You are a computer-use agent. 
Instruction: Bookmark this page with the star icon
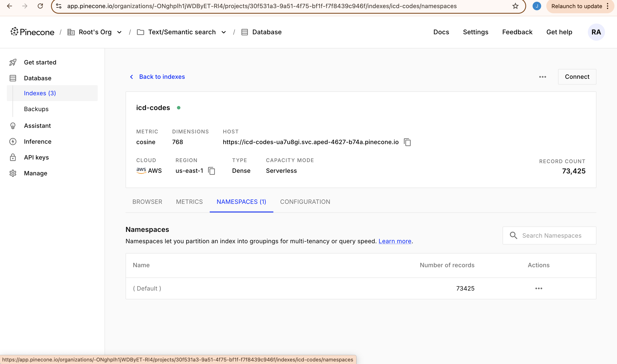pos(515,6)
